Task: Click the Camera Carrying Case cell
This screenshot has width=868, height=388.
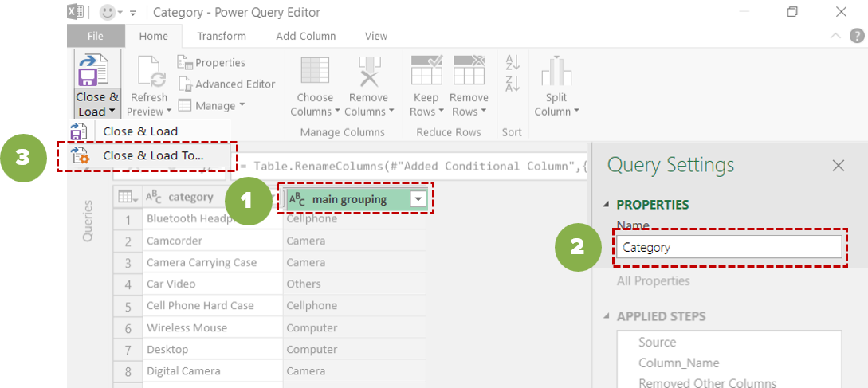Action: pyautogui.click(x=213, y=262)
